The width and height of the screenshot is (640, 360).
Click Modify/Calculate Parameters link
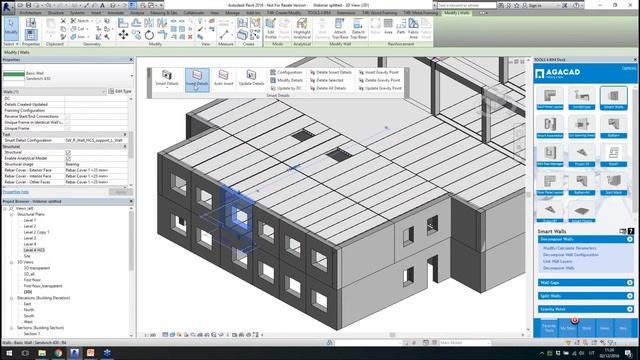click(569, 248)
